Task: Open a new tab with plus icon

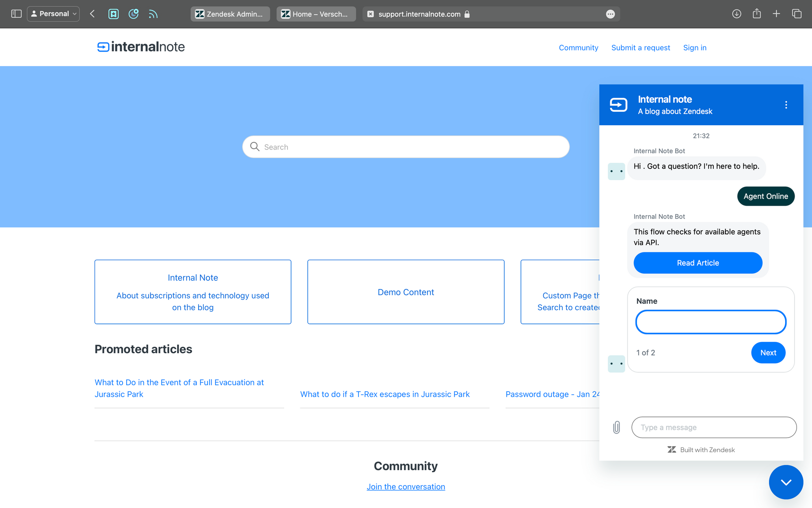Action: [x=776, y=14]
